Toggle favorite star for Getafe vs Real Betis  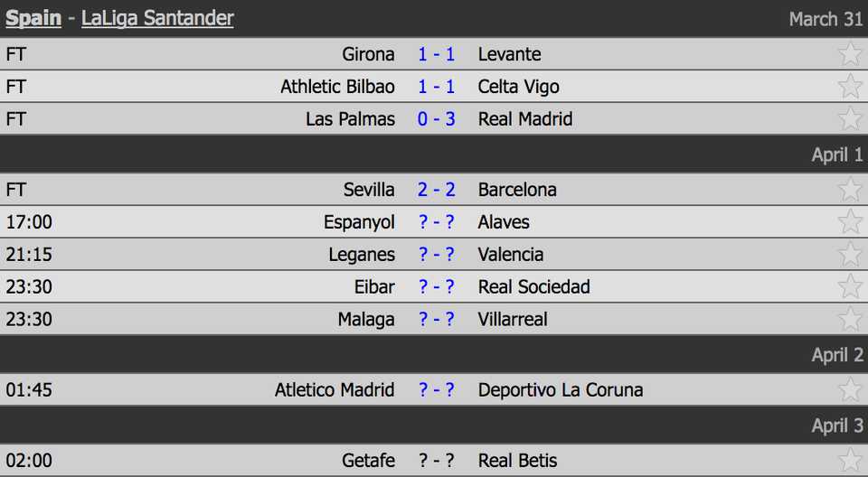pos(850,461)
